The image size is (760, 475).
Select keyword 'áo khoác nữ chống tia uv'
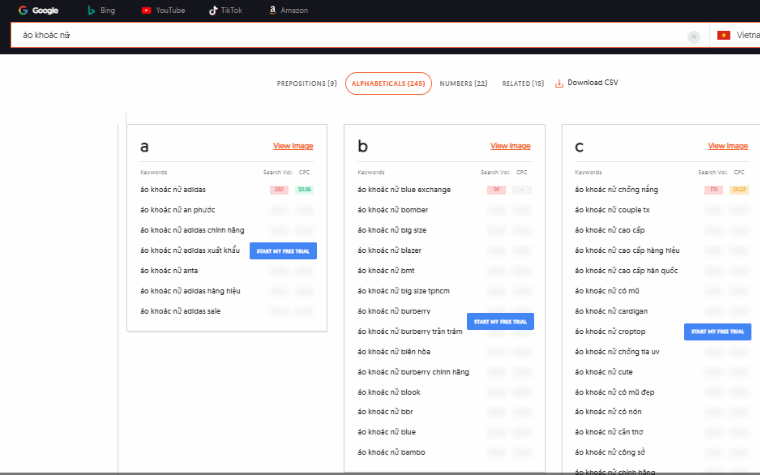[x=617, y=352]
